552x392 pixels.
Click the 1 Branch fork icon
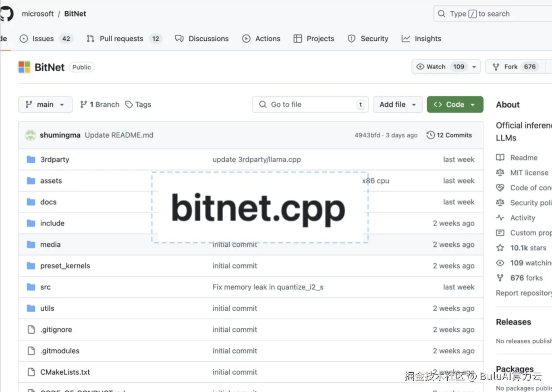[83, 105]
